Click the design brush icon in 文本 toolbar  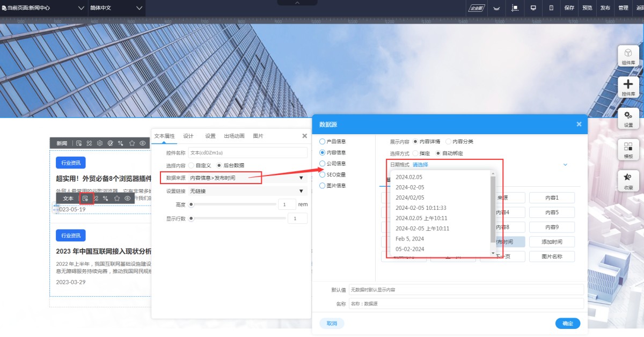tap(96, 198)
